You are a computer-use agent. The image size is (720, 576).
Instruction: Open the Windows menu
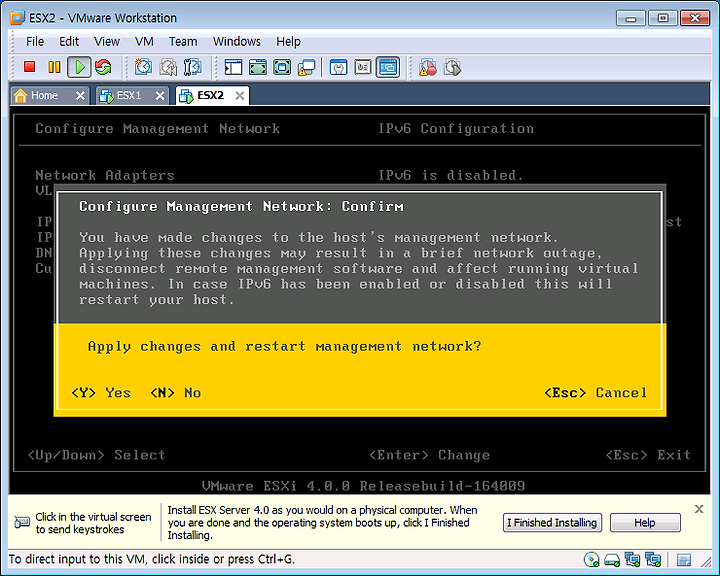click(236, 41)
